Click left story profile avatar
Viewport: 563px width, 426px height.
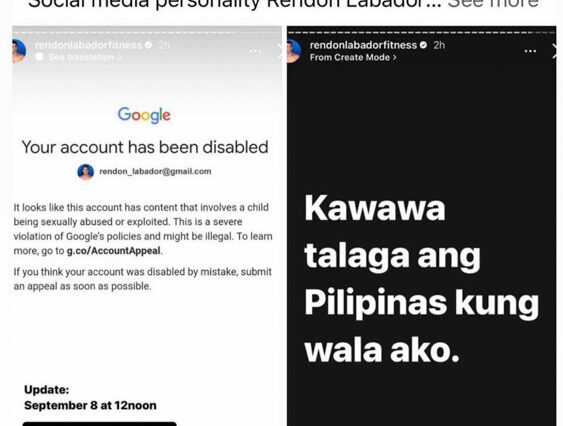[x=18, y=51]
